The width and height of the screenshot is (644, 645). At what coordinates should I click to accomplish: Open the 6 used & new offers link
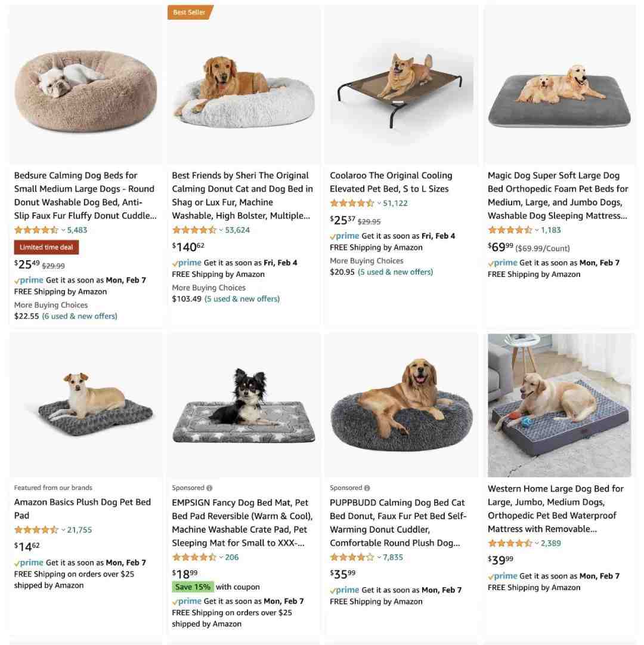click(x=80, y=316)
